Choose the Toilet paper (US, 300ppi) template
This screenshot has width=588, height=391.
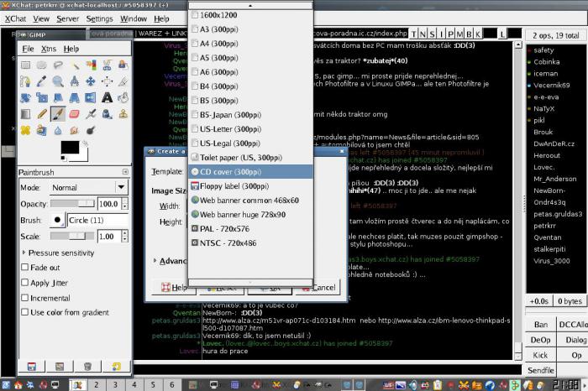point(250,157)
